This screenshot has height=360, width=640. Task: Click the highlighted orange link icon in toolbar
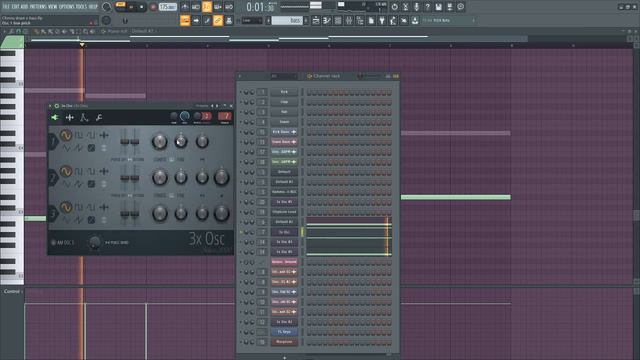(218, 20)
